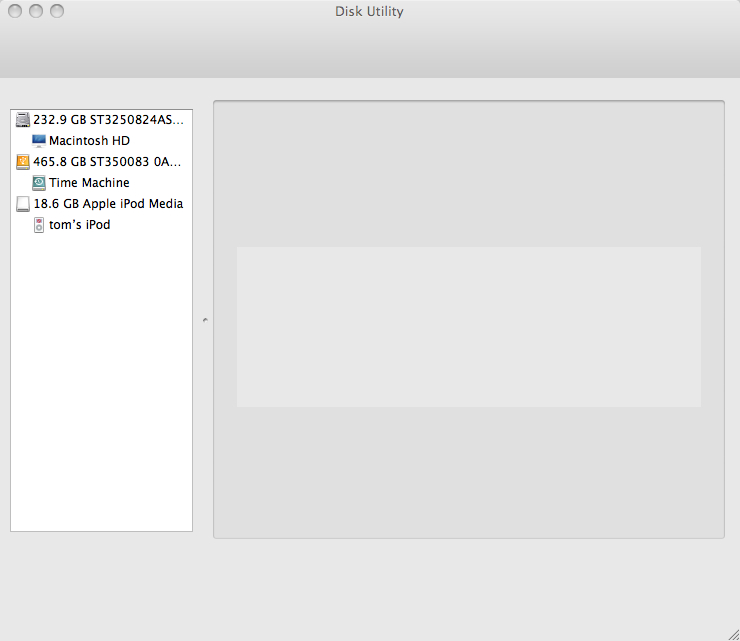740x641 pixels.
Task: Select the 232.9 GB ST3250824AS disk row
Action: [x=101, y=120]
